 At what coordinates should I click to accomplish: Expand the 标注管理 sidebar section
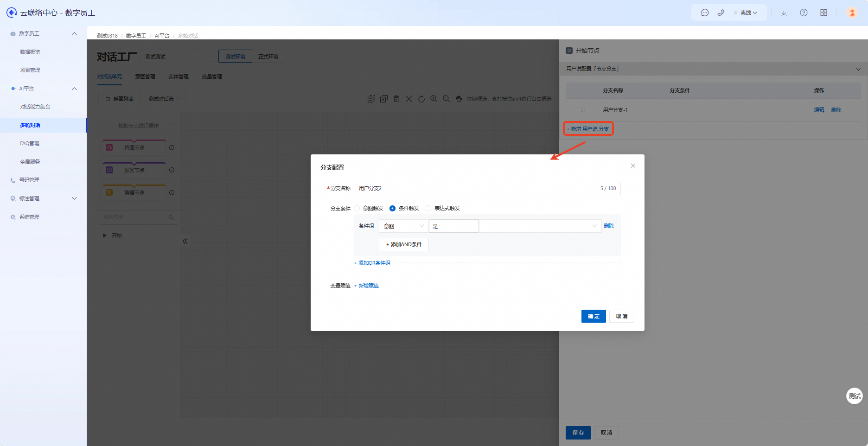74,198
